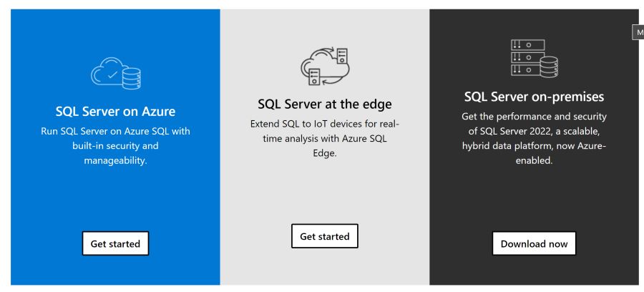Click the database cylinder beside the Azure cloud
Image resolution: width=644 pixels, height=292 pixels.
[x=132, y=77]
